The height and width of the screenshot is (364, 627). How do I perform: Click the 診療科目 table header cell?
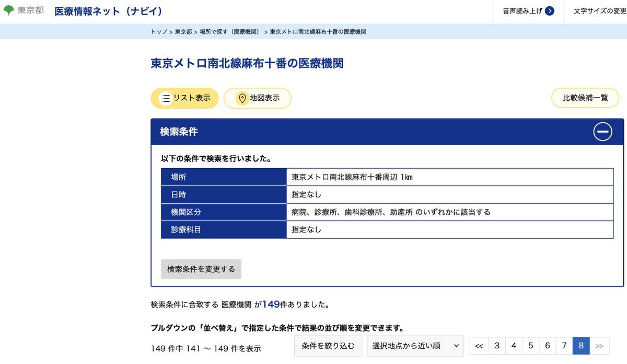[x=224, y=230]
